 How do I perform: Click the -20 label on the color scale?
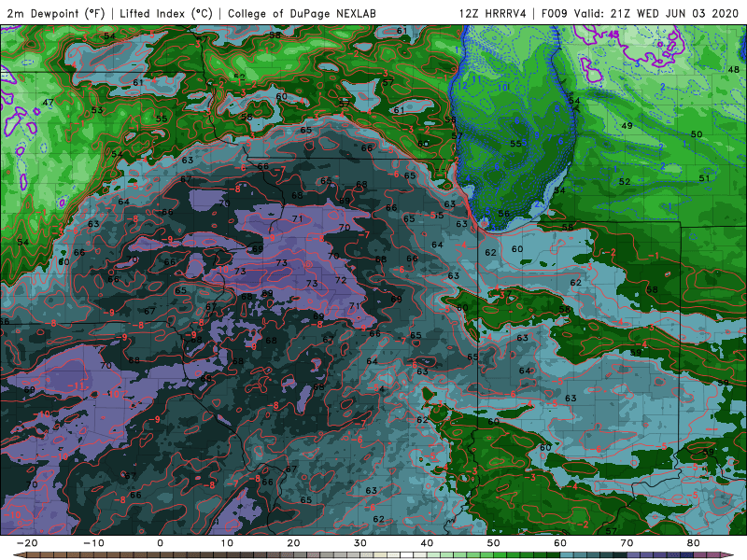(27, 543)
